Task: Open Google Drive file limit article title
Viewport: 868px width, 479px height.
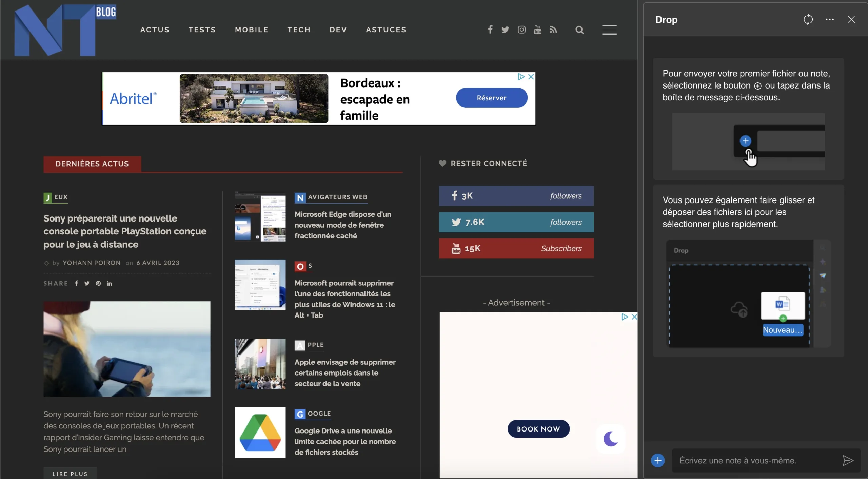Action: tap(345, 441)
